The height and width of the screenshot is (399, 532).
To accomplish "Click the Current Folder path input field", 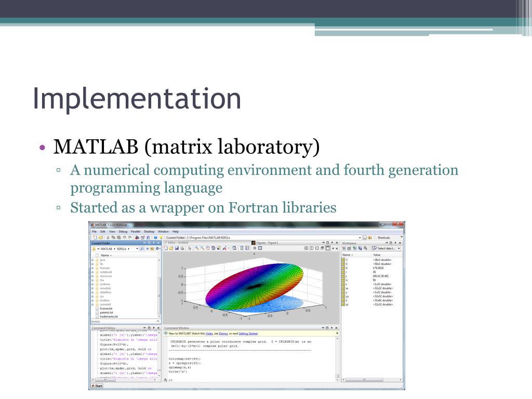I will (272, 237).
